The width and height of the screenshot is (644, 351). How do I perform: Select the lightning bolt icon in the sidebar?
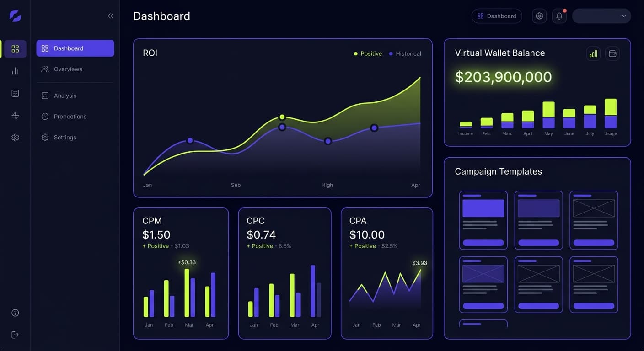point(15,116)
